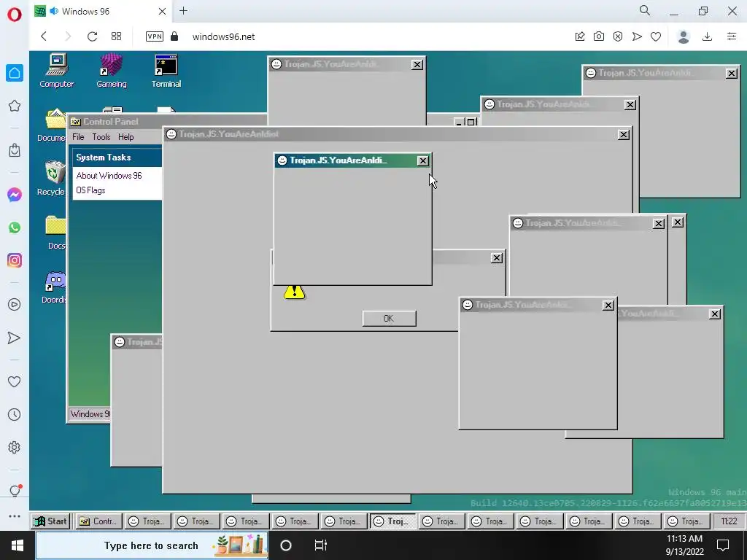The image size is (747, 560).
Task: Open speed dial grid icon in toolbar
Action: [x=116, y=36]
